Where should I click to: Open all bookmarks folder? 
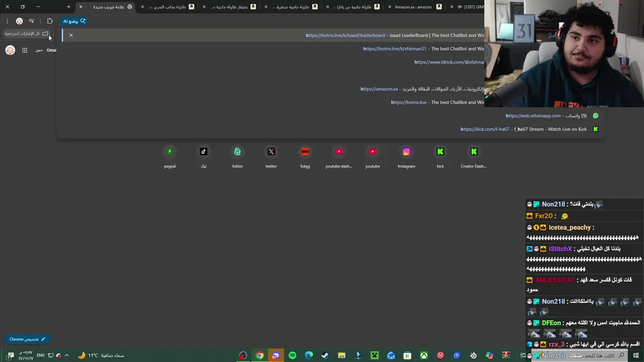pos(27,34)
